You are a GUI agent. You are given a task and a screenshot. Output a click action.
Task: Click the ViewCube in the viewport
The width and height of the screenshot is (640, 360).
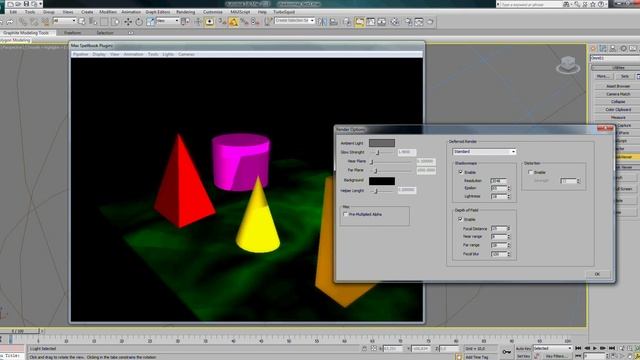(568, 65)
